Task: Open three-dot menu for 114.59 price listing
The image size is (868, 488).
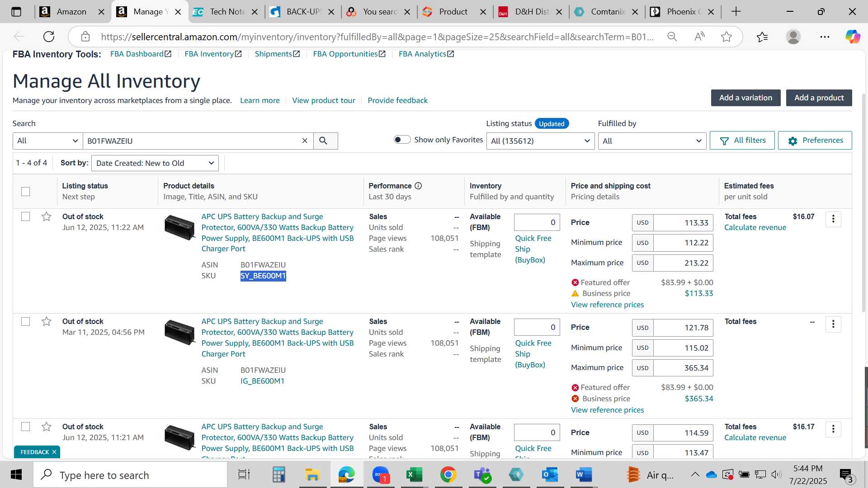Action: click(833, 429)
